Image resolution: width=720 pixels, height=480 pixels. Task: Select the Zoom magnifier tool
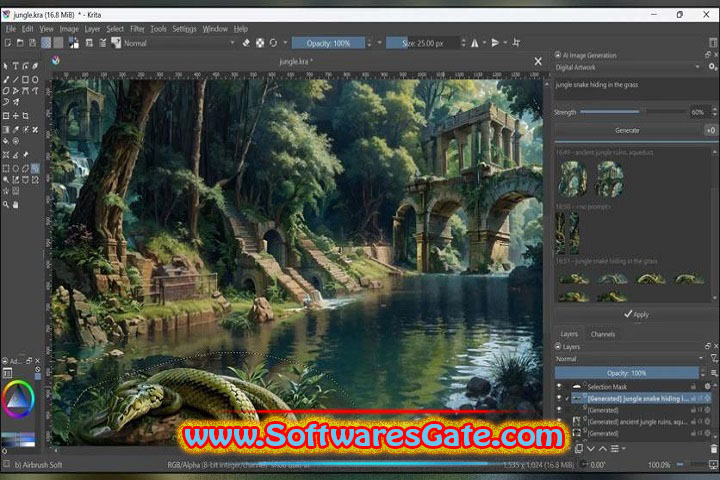pyautogui.click(x=6, y=205)
